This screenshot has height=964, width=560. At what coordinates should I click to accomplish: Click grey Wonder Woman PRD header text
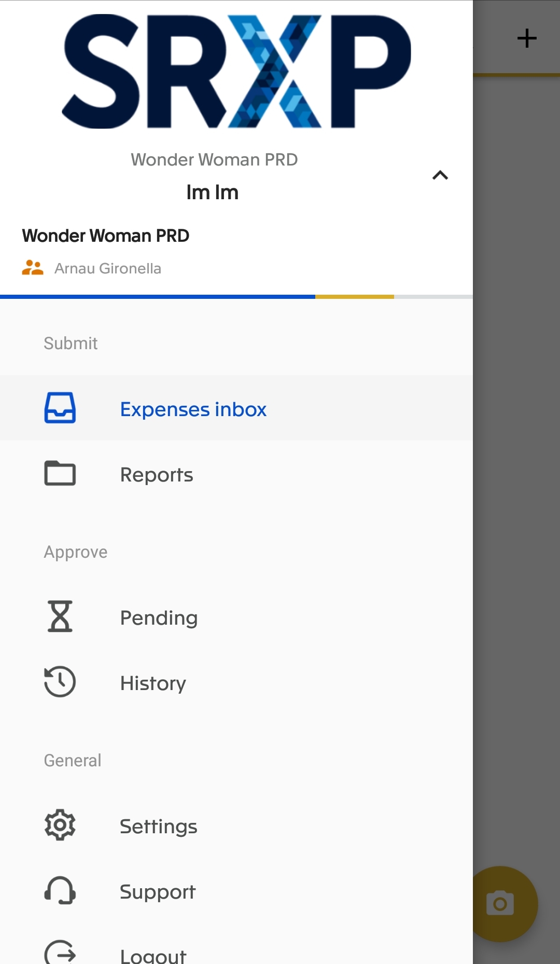click(214, 159)
